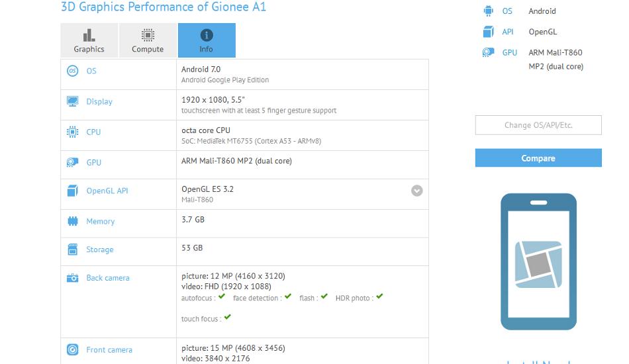Select the SoC MediaTek MT6755 text
Screen dimensions: 629x364
click(251, 141)
